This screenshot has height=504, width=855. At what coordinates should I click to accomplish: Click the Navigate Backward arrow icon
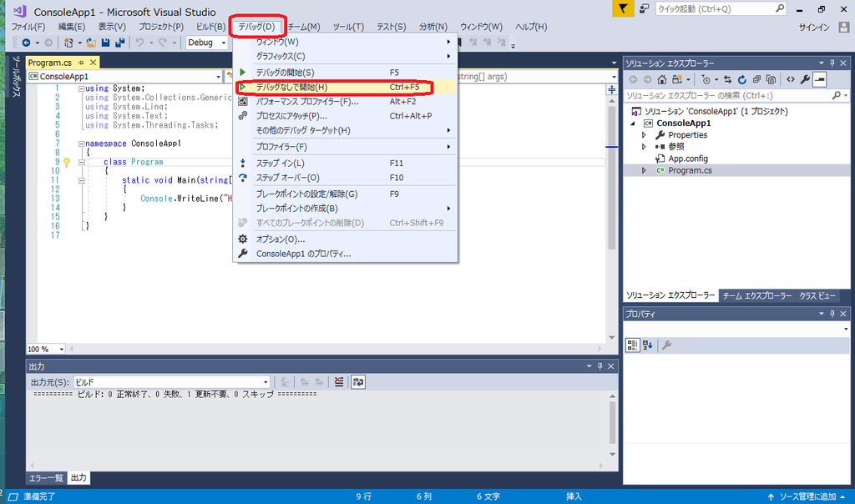26,43
